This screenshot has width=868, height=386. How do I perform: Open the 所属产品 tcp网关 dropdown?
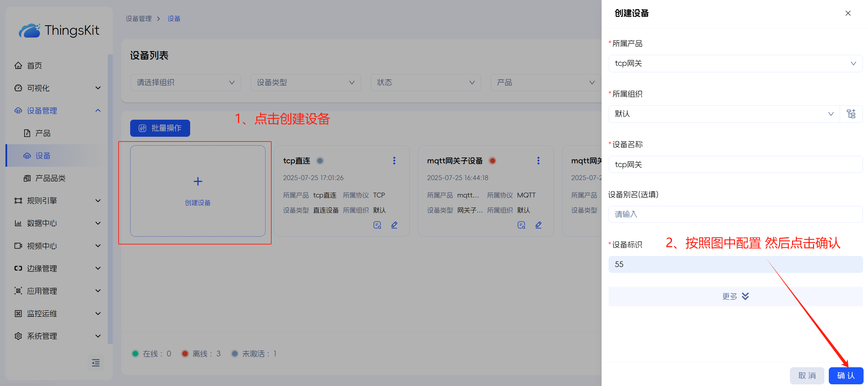(735, 64)
